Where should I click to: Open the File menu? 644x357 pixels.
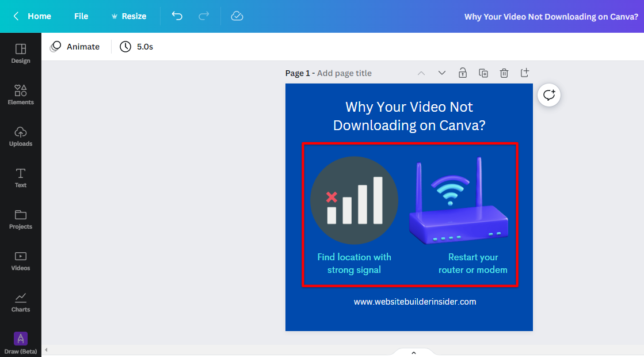[x=81, y=16]
